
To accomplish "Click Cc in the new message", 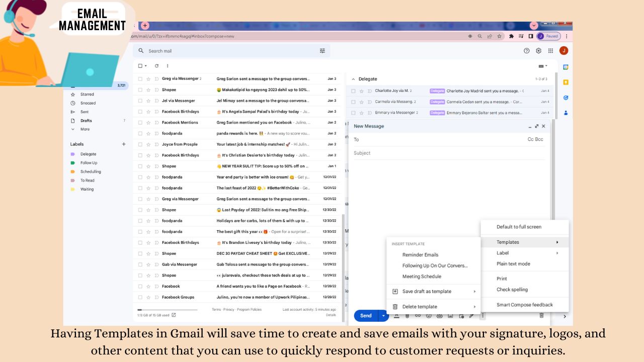I will coord(530,139).
